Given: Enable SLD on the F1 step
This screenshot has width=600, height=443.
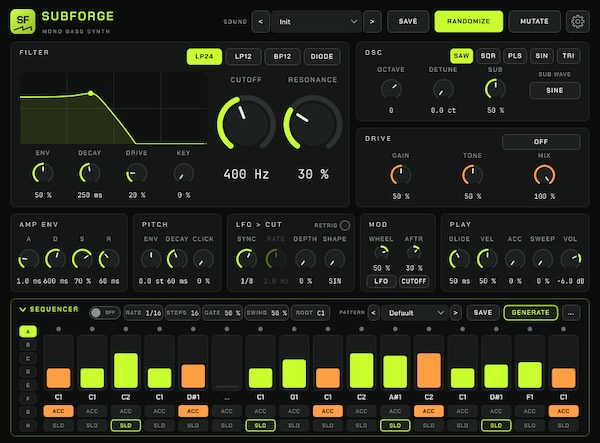Looking at the screenshot, I should pos(530,425).
